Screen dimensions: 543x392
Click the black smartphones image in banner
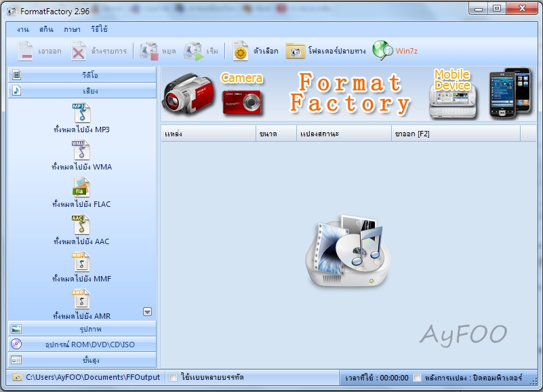tap(510, 93)
